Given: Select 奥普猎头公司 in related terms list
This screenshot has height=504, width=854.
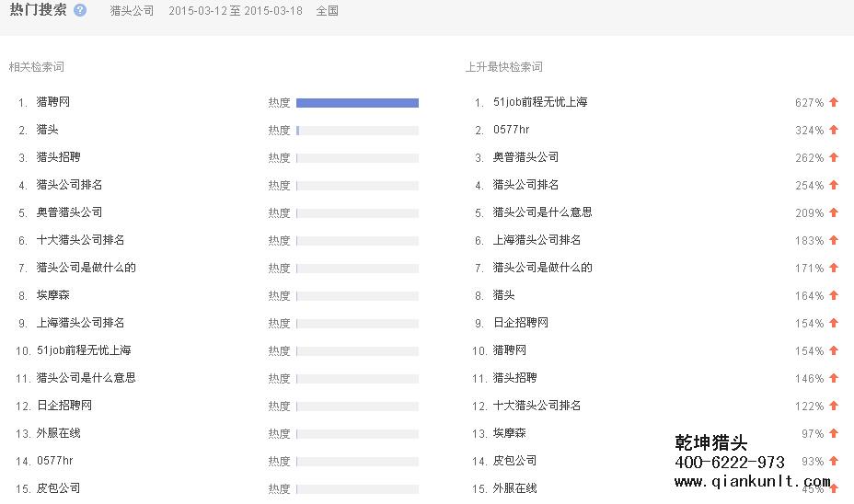Looking at the screenshot, I should click(x=70, y=212).
